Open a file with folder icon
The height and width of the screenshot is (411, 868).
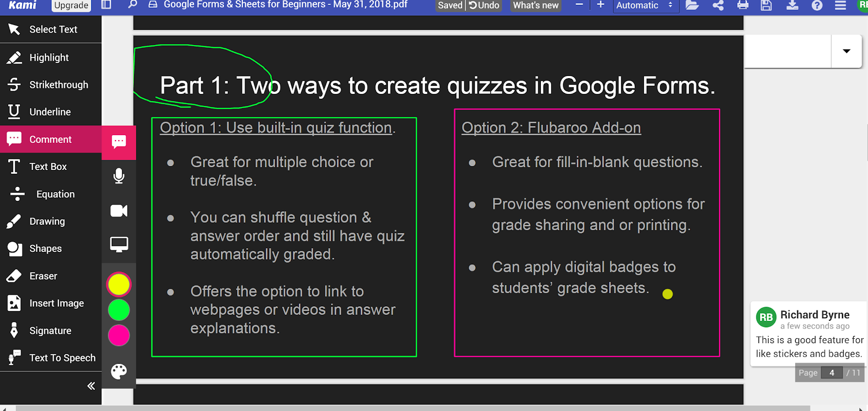[692, 5]
